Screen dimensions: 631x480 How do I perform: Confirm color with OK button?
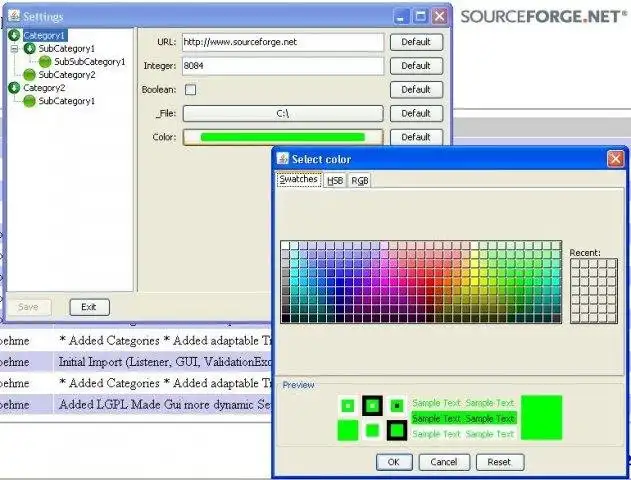coord(394,462)
